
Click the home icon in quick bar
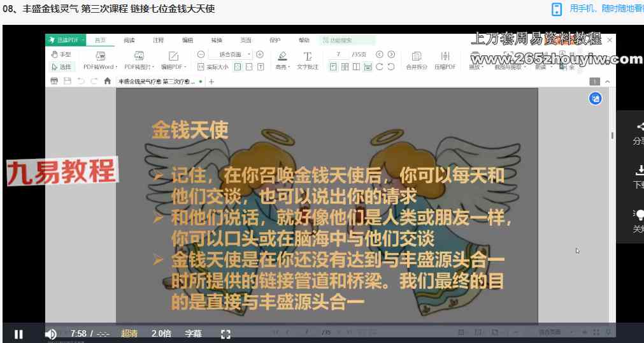point(107,82)
